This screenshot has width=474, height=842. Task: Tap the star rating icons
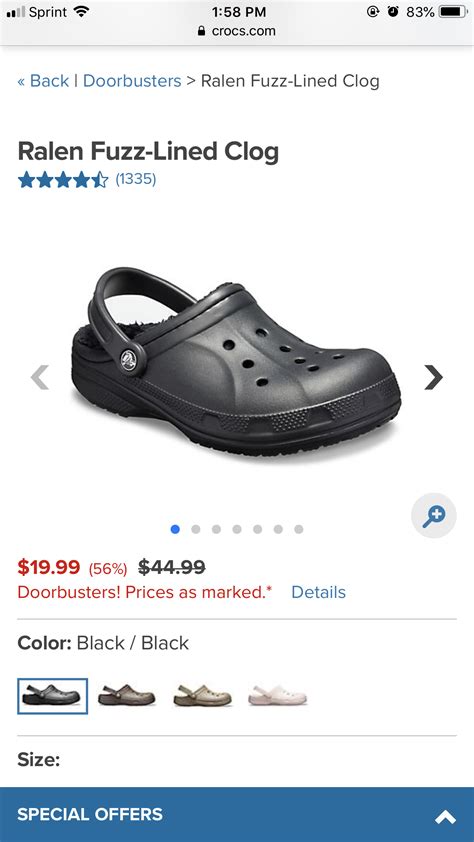[x=63, y=179]
